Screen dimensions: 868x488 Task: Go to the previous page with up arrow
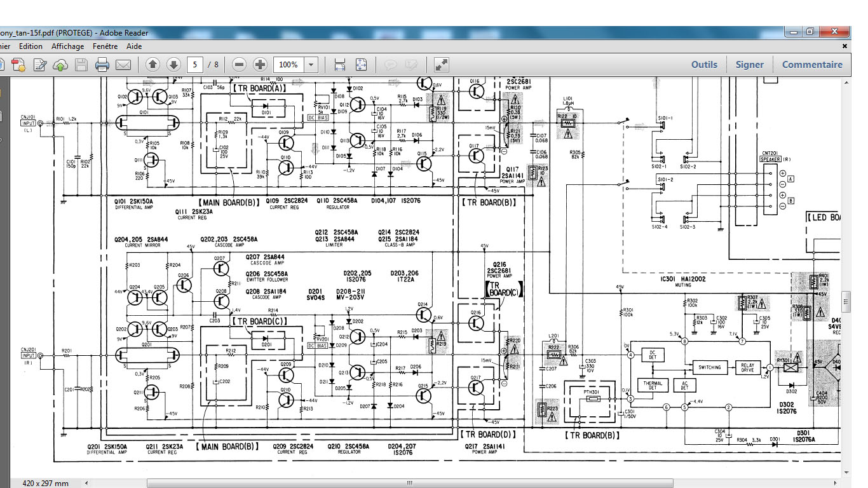[153, 64]
